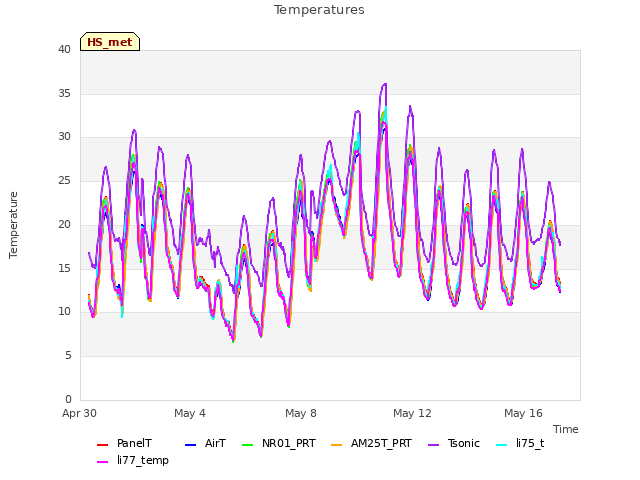Viewport: 640px width, 480px height.
Task: Click the blue AirT legend color marker
Action: point(191,444)
